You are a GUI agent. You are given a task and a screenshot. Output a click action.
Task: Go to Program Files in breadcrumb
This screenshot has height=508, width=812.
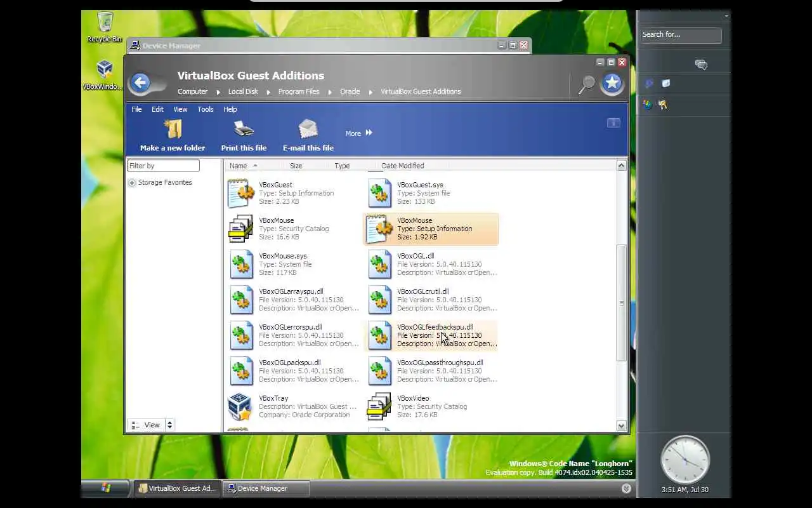pos(298,91)
